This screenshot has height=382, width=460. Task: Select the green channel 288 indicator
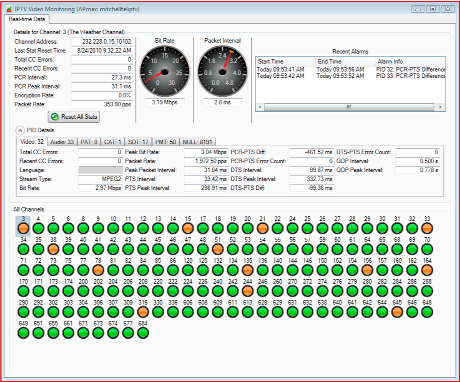point(427,291)
